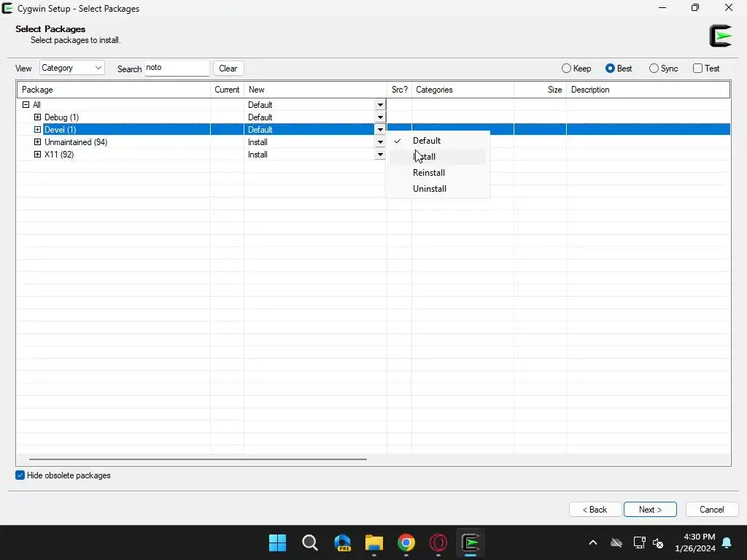Expand the Devel (1) category
This screenshot has width=747, height=560.
pos(38,130)
